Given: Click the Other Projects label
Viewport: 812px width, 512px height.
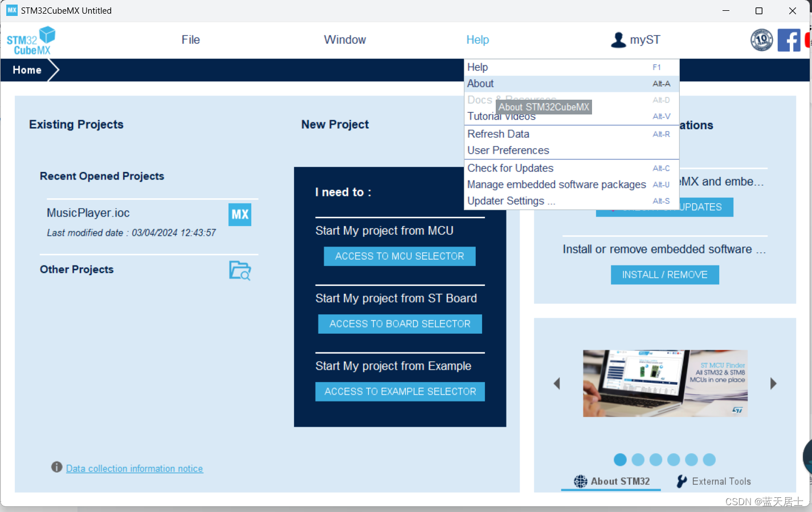Looking at the screenshot, I should tap(77, 269).
